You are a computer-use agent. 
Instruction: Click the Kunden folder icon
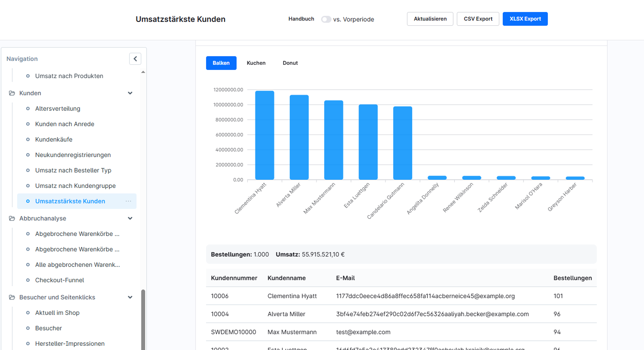point(12,93)
